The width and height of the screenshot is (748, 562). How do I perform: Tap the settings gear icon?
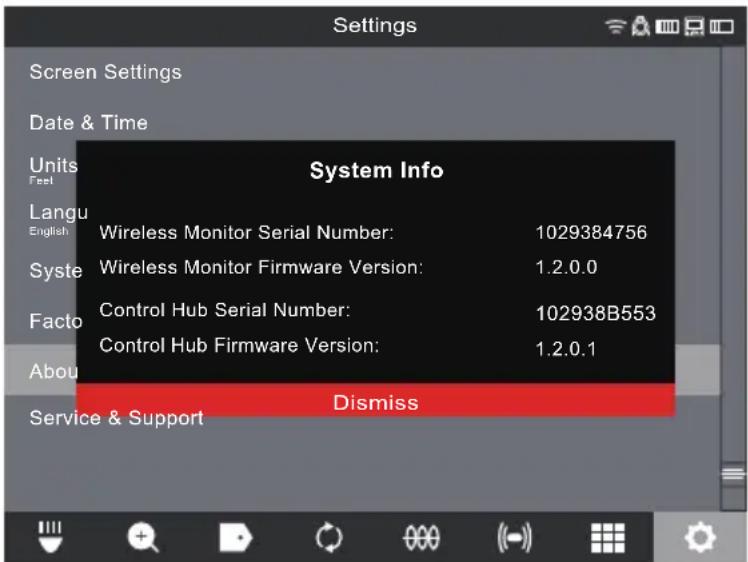point(700,537)
